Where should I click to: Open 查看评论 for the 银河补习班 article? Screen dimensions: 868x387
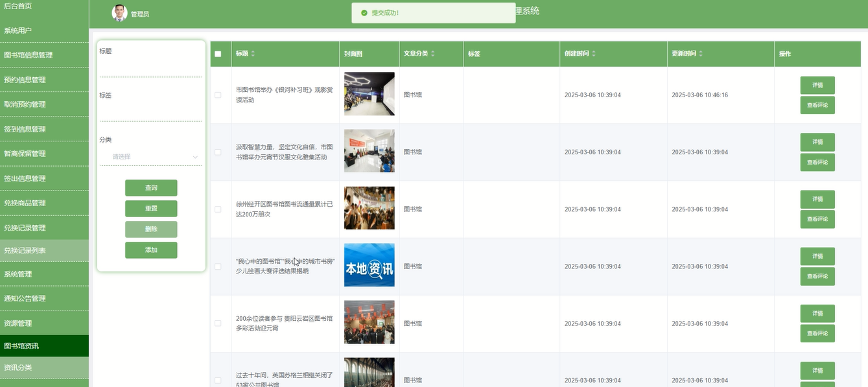(x=817, y=106)
